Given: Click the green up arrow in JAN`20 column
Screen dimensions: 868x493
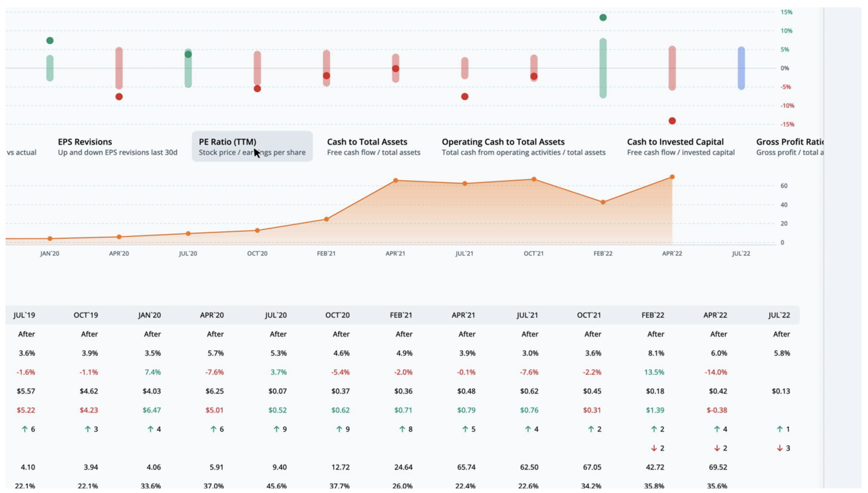Looking at the screenshot, I should [150, 429].
